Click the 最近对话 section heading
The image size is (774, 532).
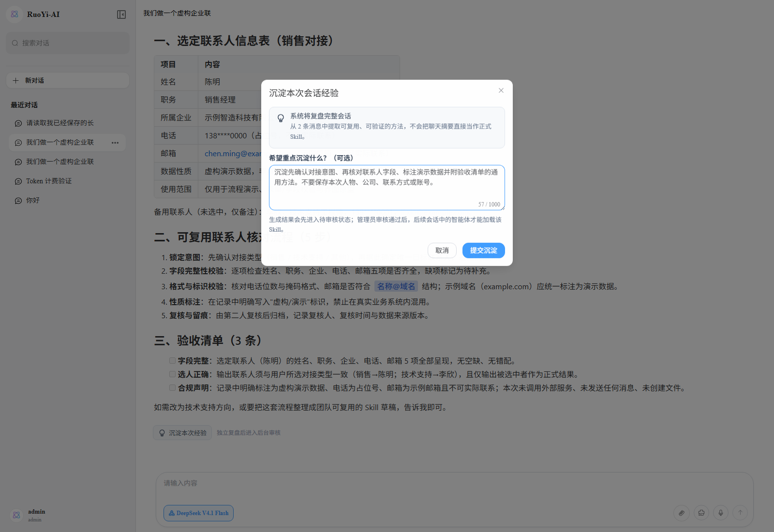coord(24,105)
